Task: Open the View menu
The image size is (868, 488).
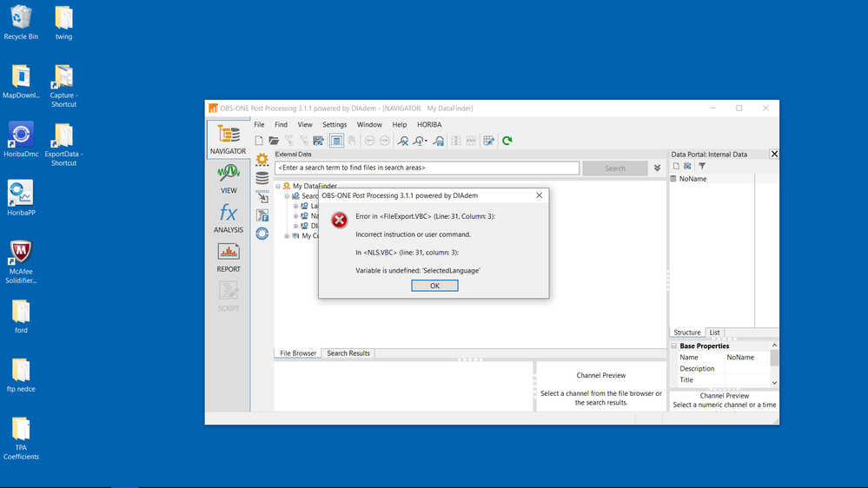Action: click(305, 124)
